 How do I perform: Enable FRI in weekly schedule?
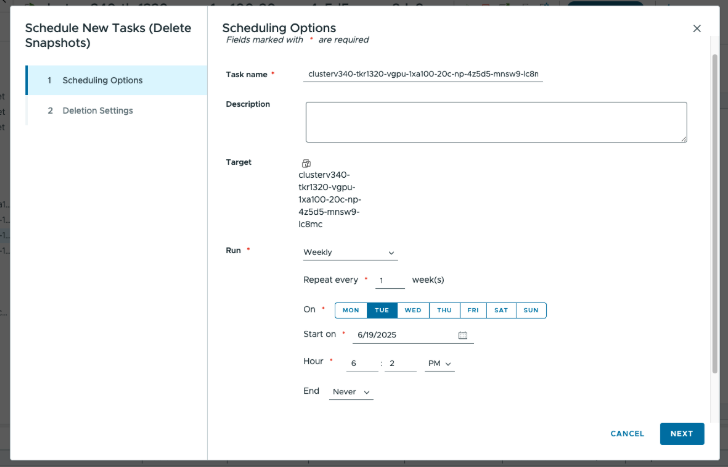point(472,310)
